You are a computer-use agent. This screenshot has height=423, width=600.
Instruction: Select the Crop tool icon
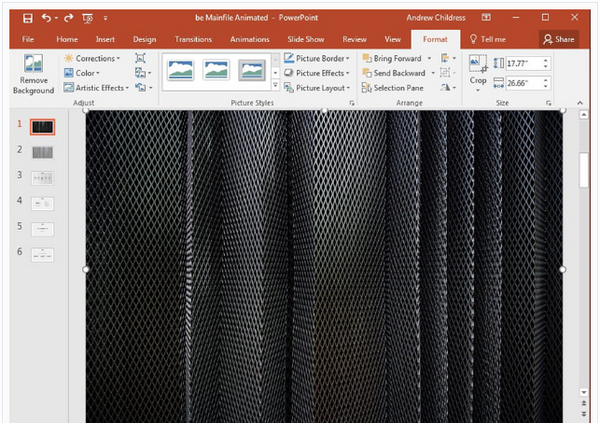[x=478, y=64]
